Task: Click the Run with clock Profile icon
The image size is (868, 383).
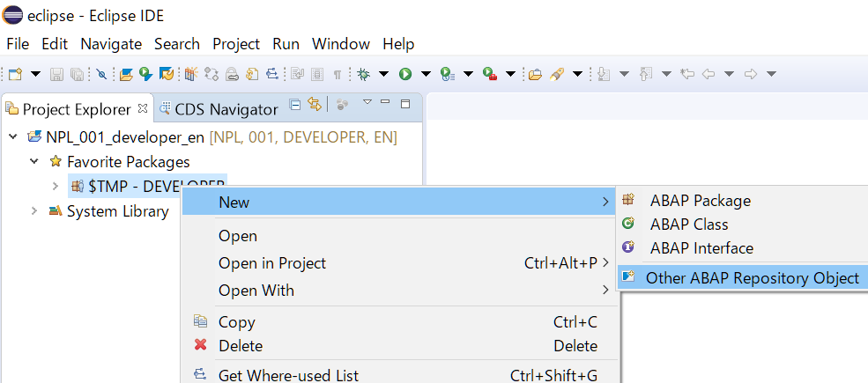Action: tap(448, 74)
